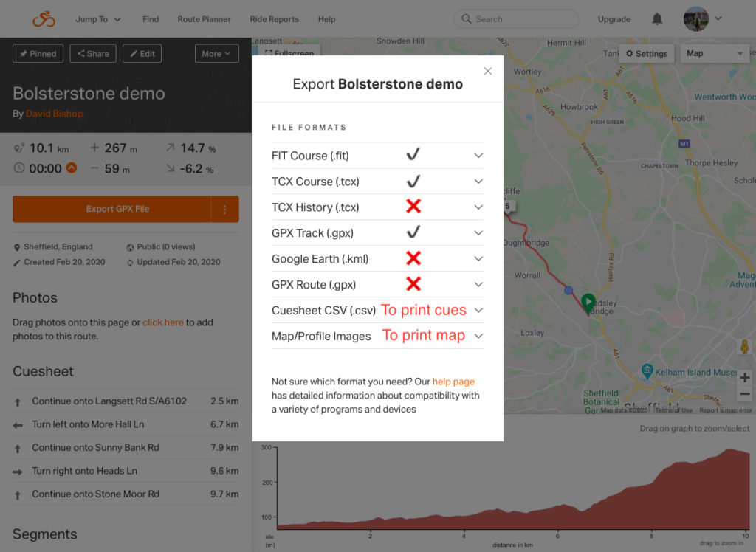Toggle the Pinned button

(38, 54)
